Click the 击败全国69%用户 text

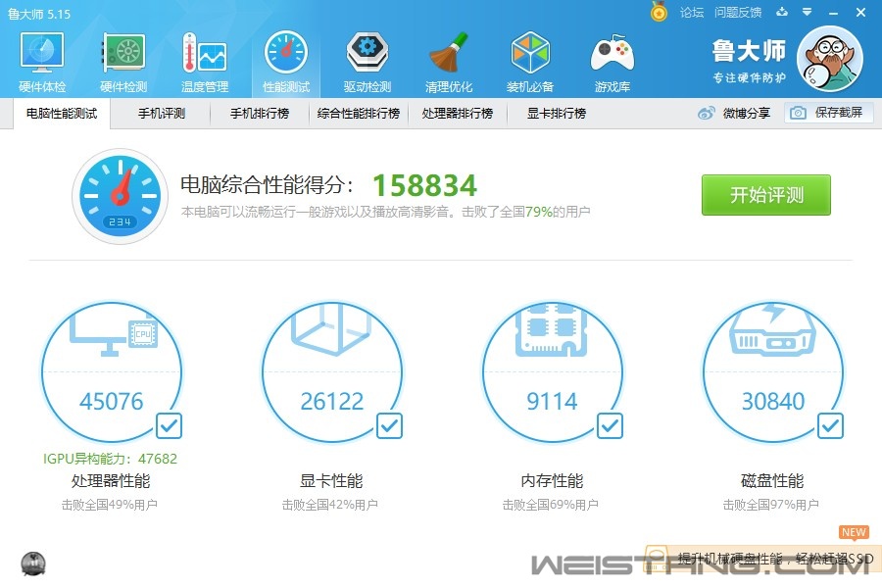pyautogui.click(x=550, y=505)
